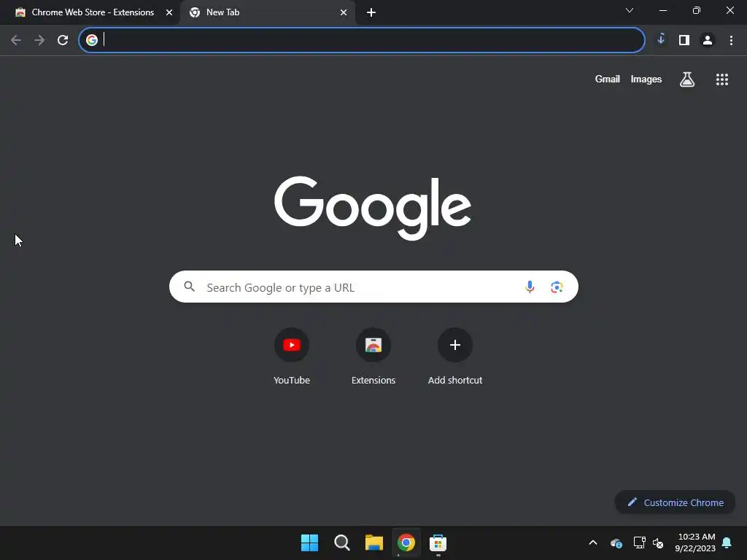Click the Google logo
747x560 pixels.
(x=373, y=208)
